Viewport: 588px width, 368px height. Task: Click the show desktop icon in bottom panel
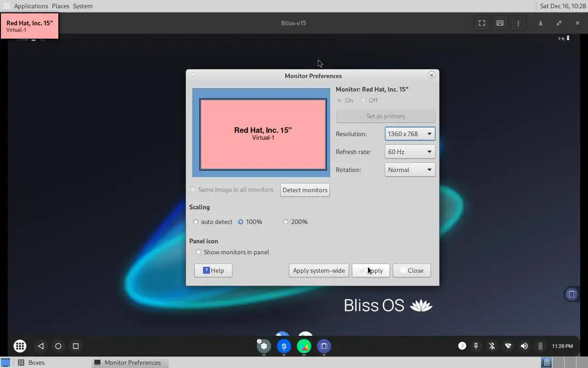click(6, 362)
